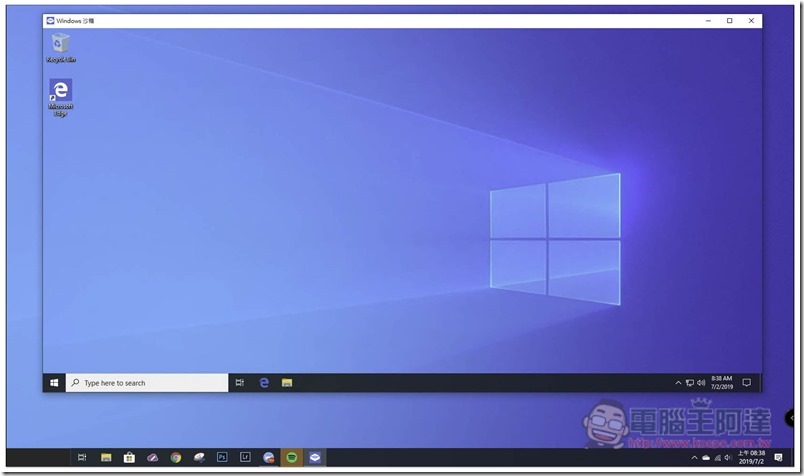Open the paint palette app on host taskbar

click(199, 457)
